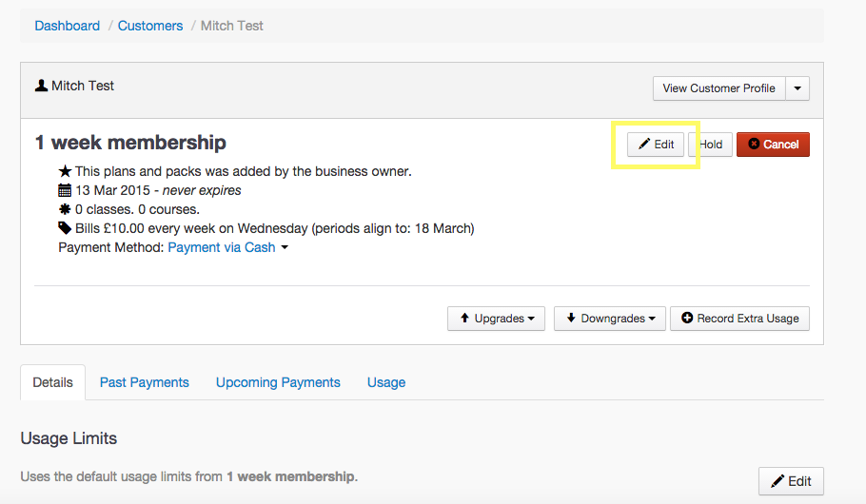This screenshot has width=866, height=504.
Task: Click the price tag icon beside billing info
Action: (65, 228)
